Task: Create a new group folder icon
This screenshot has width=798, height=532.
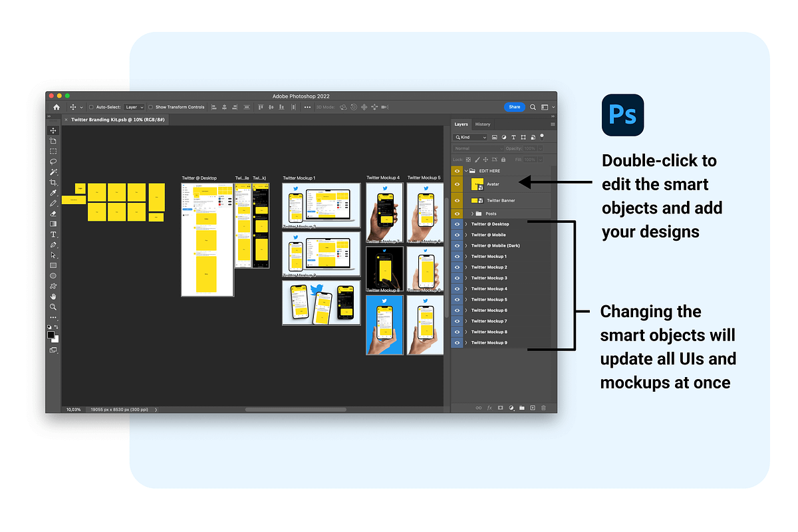Action: (x=522, y=408)
